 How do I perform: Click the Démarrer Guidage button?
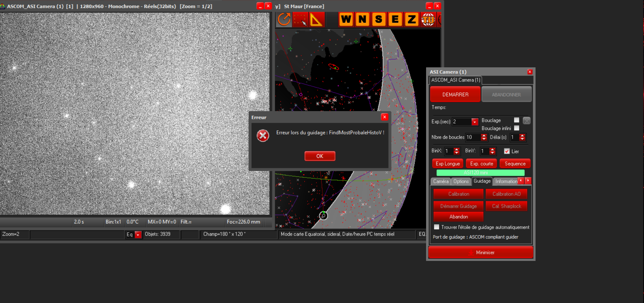click(458, 206)
